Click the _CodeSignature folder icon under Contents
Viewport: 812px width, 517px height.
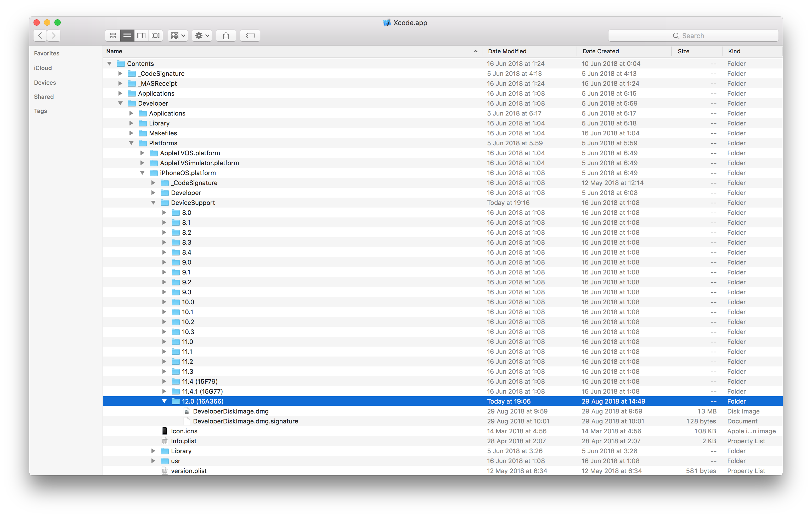click(132, 73)
